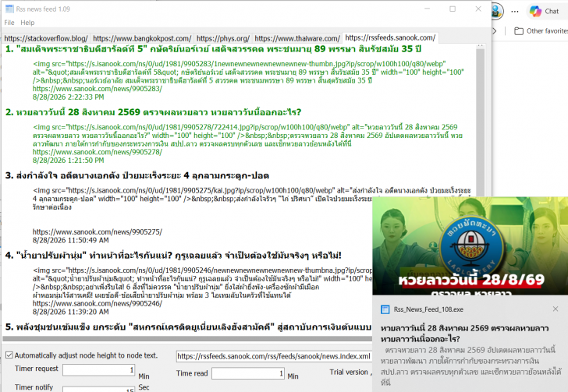568x392 pixels.
Task: Click the Rss_News_Feed_108.exe notification icon
Action: coord(385,309)
